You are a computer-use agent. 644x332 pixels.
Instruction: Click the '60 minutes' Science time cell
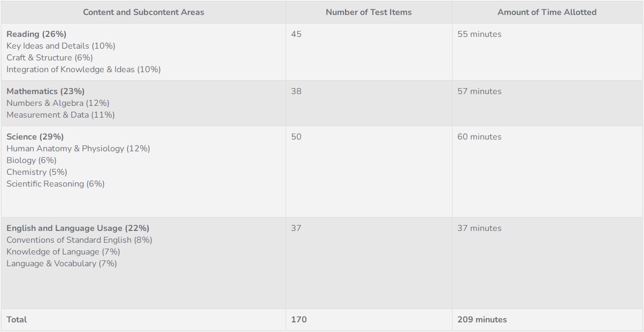[x=479, y=137]
